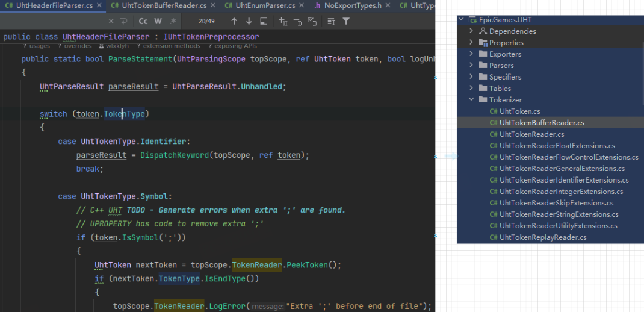Screen dimensions: 644x312
Task: Click the IsEndType method call
Action: (x=224, y=279)
